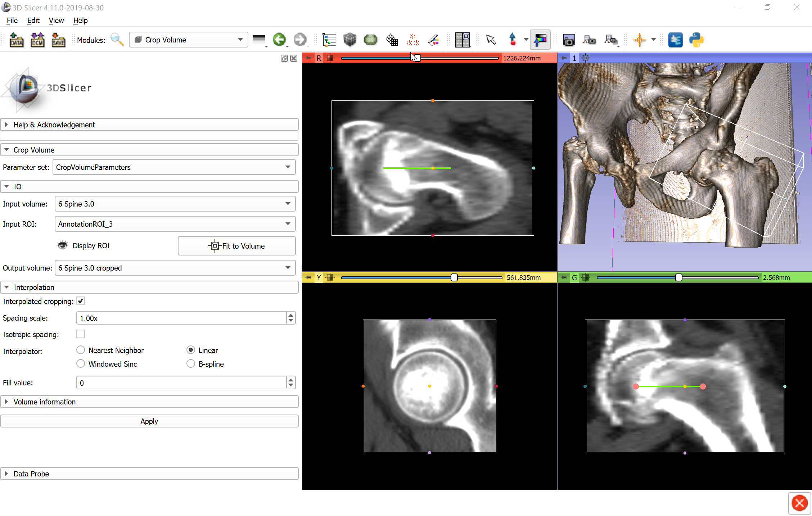Enable the Isotropic spacing checkbox

point(81,334)
